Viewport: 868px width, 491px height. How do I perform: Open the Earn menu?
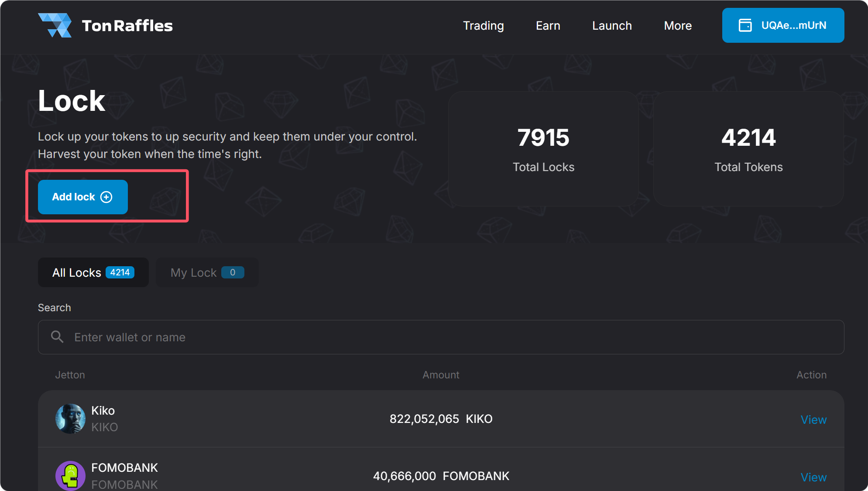coord(548,26)
